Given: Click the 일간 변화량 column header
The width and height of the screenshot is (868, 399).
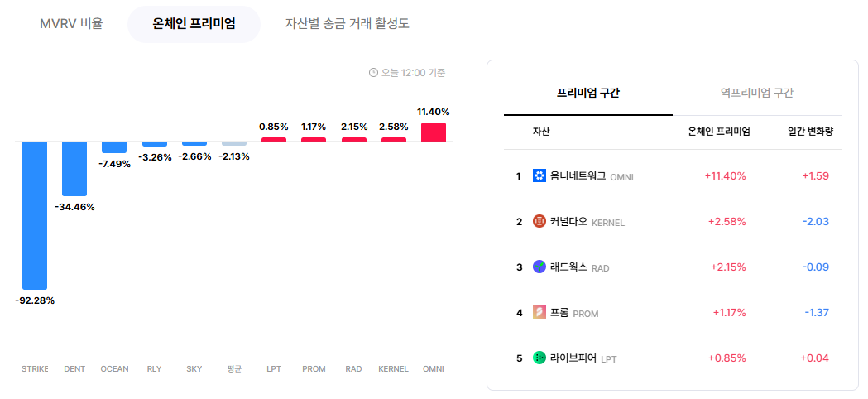Looking at the screenshot, I should click(810, 132).
